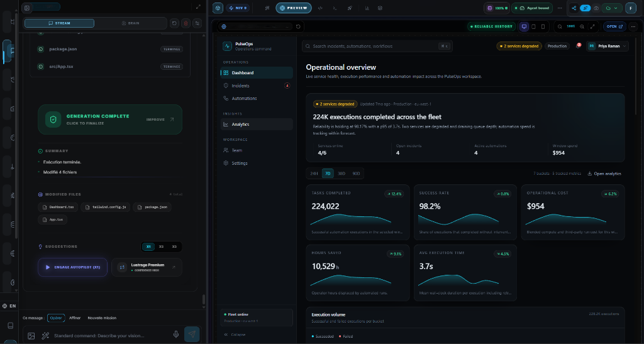Viewport: 644px width, 344px height.
Task: Open the Production environment selector
Action: (x=557, y=47)
